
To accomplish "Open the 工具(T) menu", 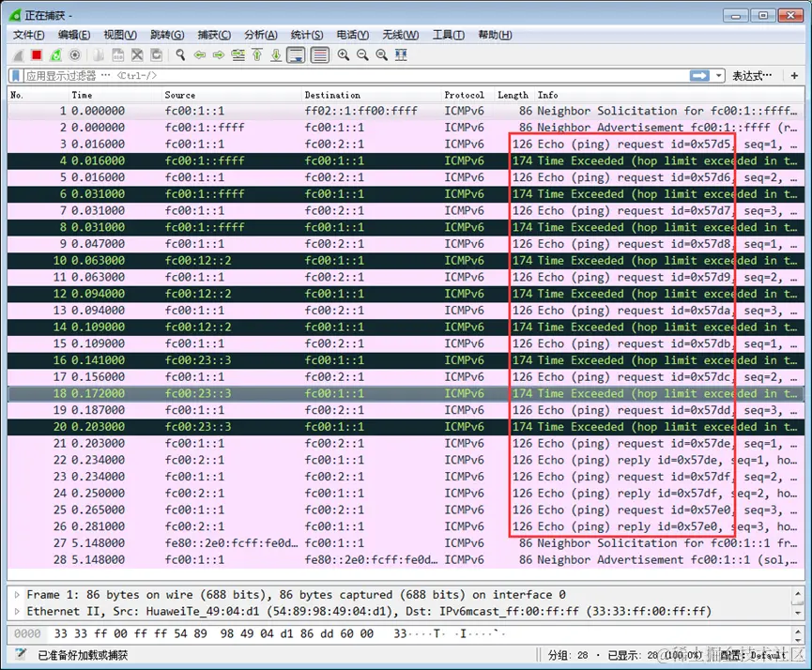I will 449,35.
